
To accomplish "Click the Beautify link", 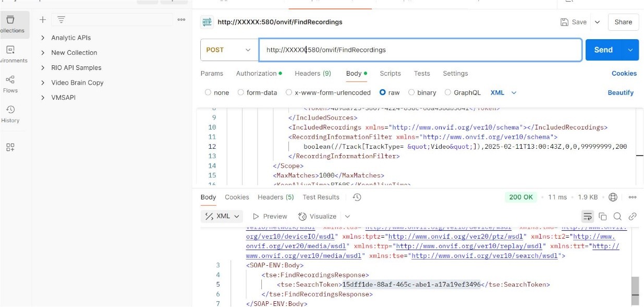I will click(621, 92).
